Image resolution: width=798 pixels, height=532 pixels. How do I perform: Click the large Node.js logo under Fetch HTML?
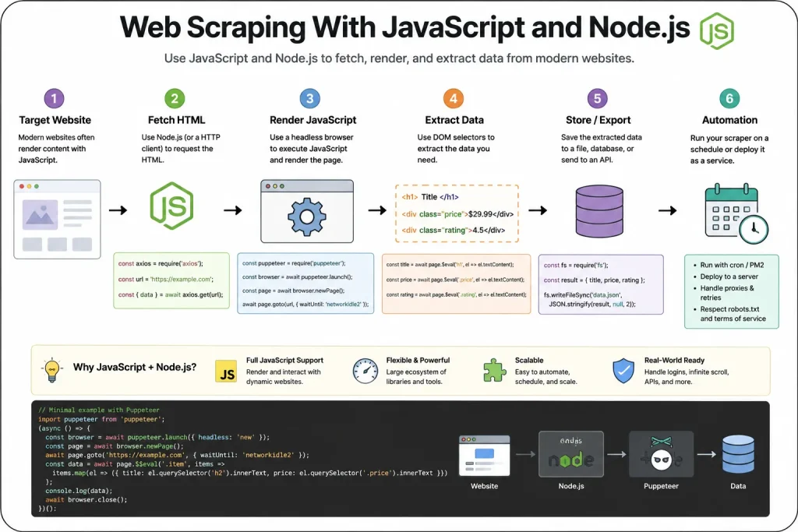[x=171, y=206]
